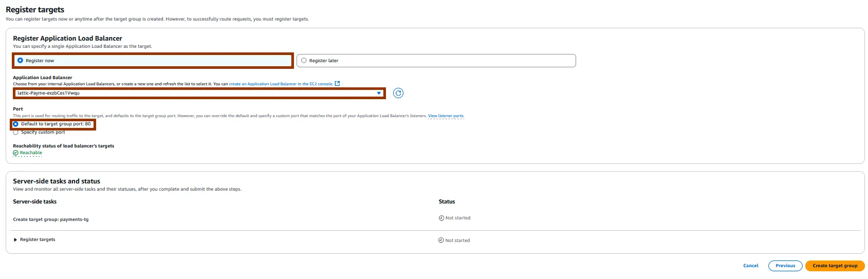Click the green Reachable check icon

[x=15, y=153]
